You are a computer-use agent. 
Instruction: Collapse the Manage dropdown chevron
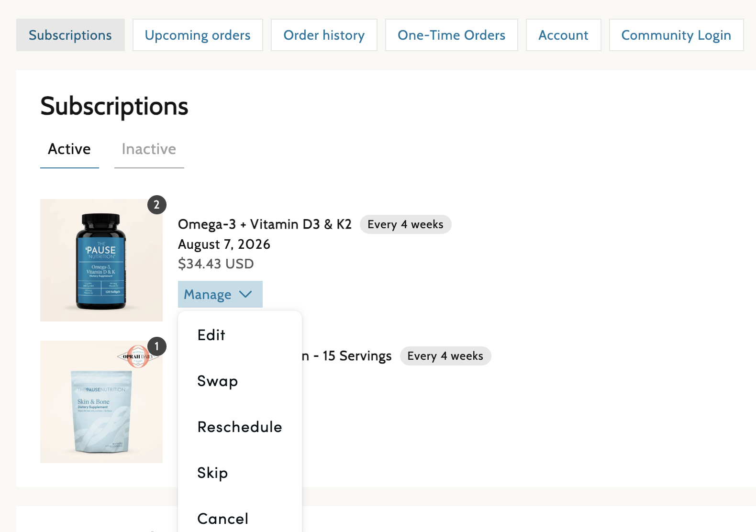click(x=245, y=294)
